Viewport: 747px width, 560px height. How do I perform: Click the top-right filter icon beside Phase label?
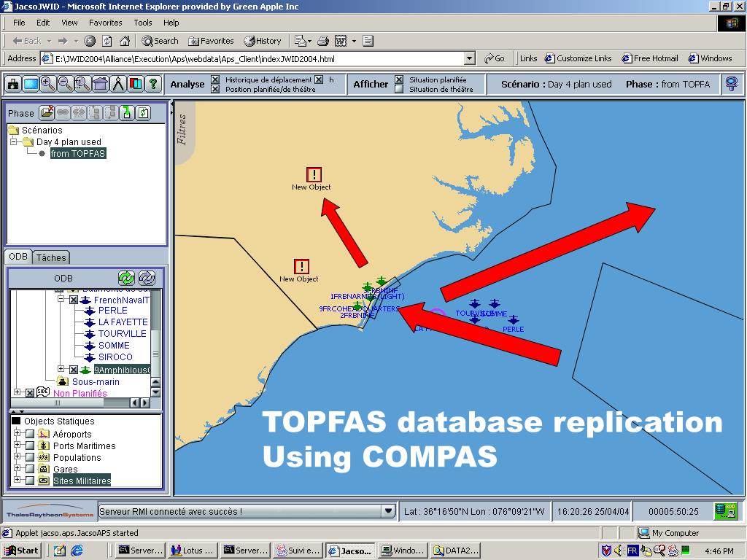tap(731, 85)
